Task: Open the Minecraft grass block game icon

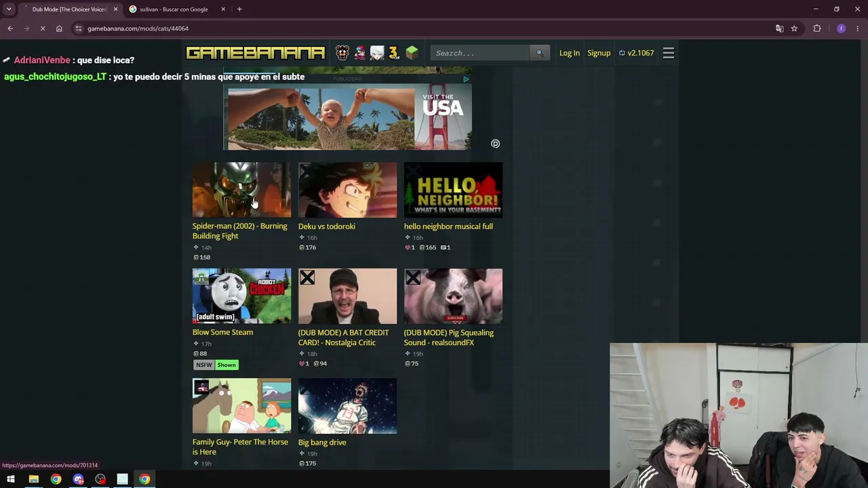Action: (x=412, y=53)
